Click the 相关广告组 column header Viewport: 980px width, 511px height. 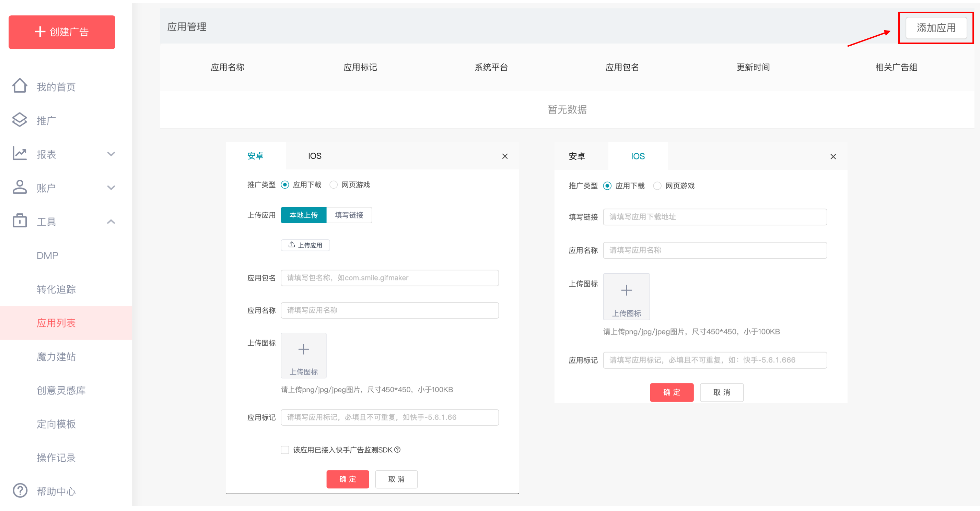pyautogui.click(x=896, y=67)
